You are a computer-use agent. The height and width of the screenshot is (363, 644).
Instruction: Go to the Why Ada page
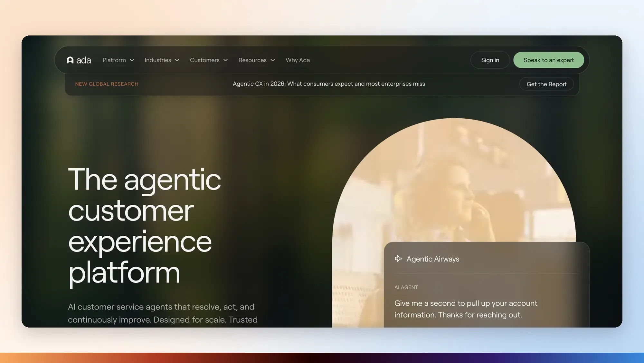(298, 60)
